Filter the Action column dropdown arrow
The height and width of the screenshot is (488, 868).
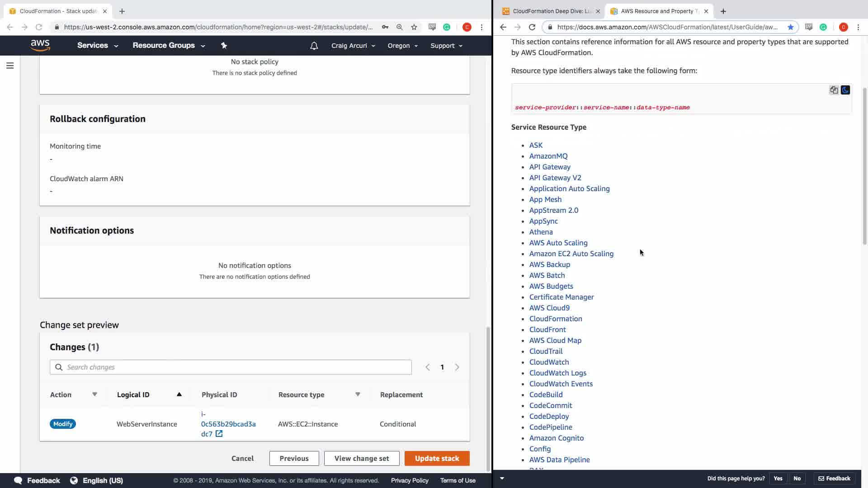(x=94, y=394)
